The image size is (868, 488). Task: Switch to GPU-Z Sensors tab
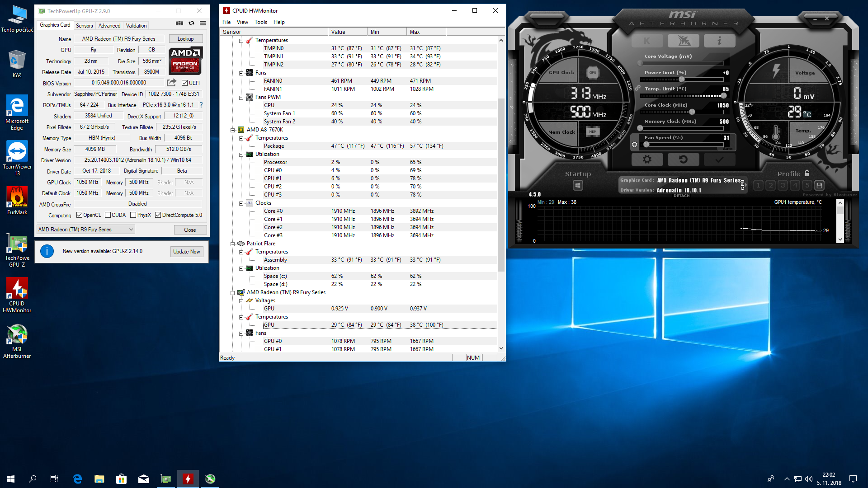[x=84, y=26]
